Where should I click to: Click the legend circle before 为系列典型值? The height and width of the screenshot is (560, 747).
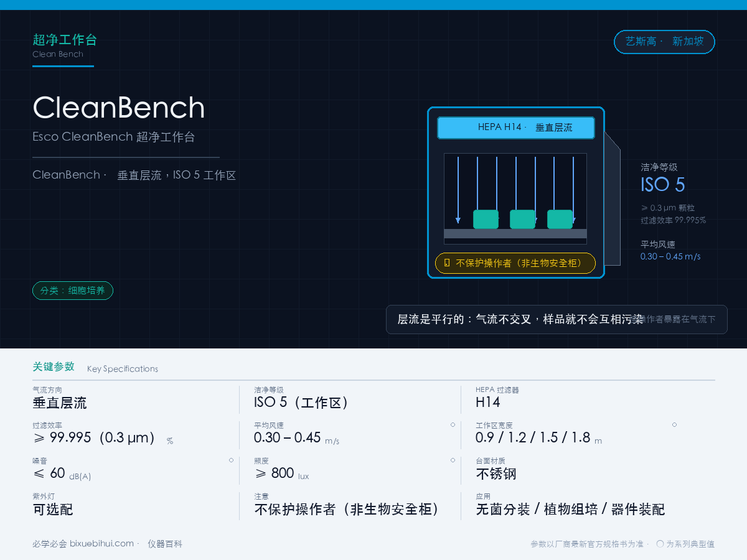[x=660, y=544]
